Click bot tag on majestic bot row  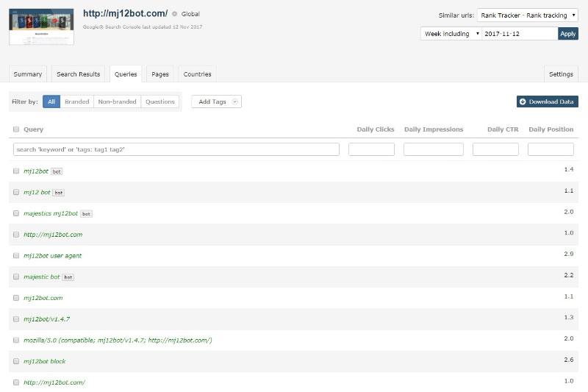click(68, 277)
